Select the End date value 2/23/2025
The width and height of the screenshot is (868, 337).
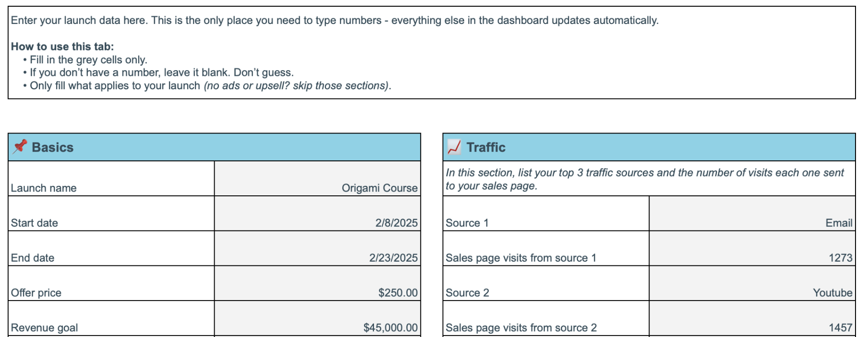(317, 249)
